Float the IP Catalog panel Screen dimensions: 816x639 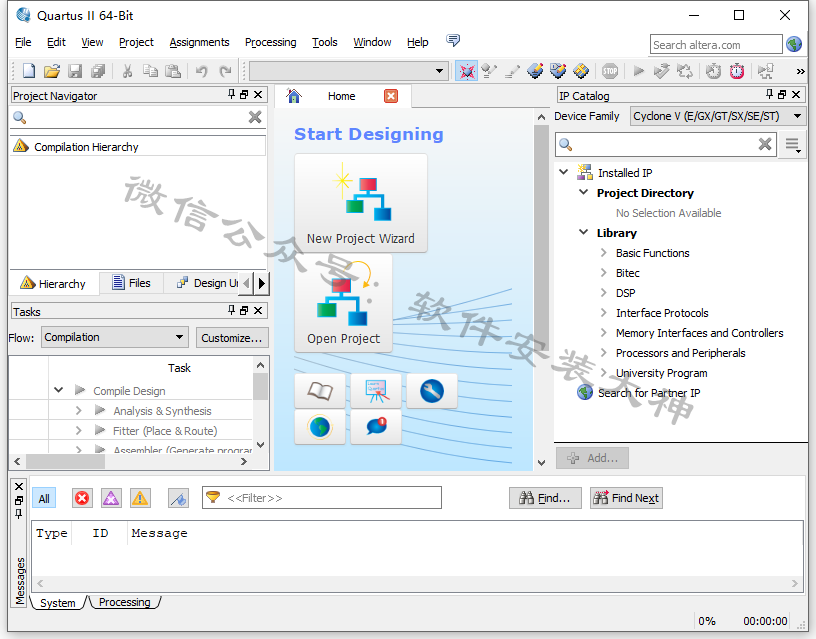click(x=782, y=94)
